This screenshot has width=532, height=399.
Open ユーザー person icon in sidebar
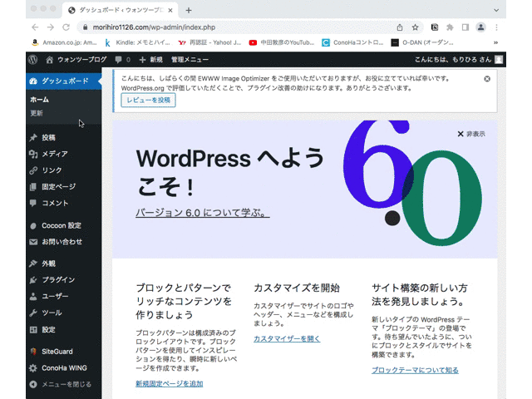pos(33,296)
